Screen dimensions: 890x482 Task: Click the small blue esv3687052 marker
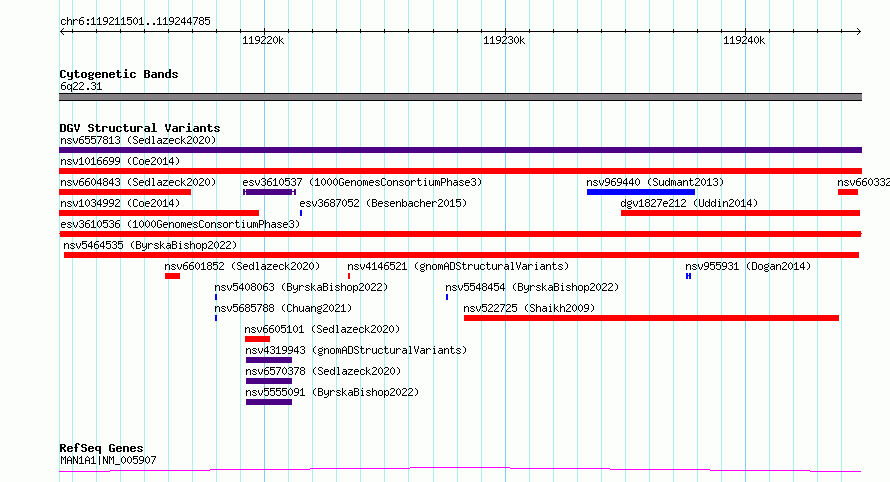coord(301,213)
